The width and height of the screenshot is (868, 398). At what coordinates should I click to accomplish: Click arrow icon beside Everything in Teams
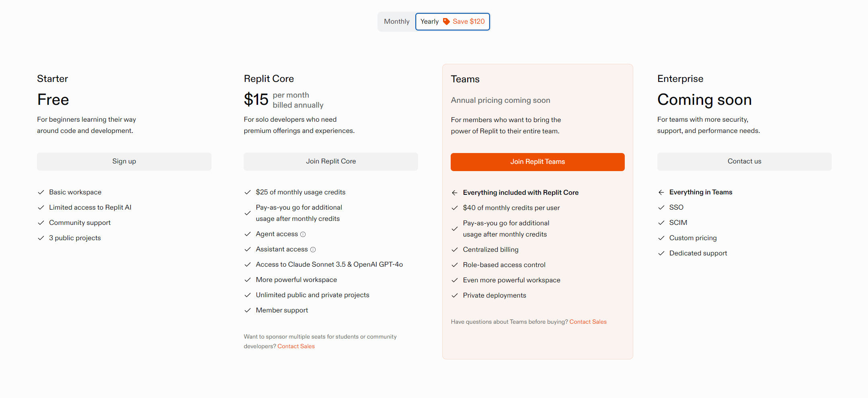click(661, 192)
